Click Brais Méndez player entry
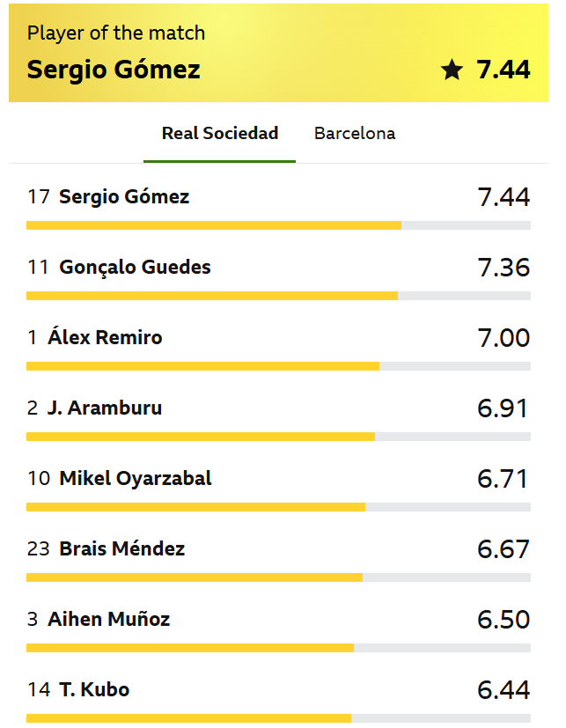 click(x=121, y=548)
